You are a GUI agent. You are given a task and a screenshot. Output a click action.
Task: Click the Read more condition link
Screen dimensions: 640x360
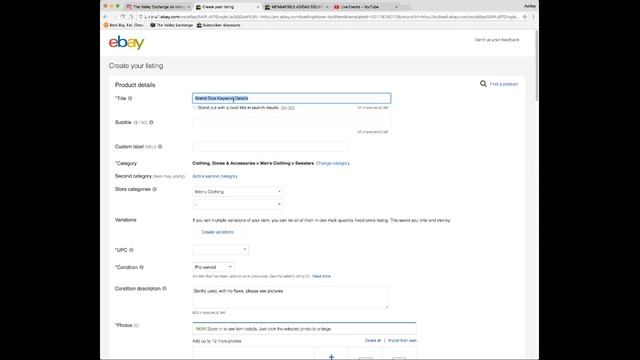321,276
